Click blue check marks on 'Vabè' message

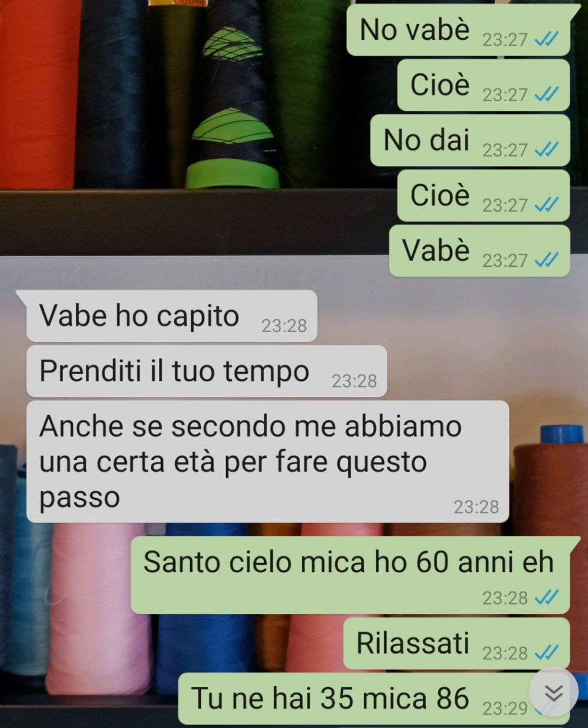coord(547,259)
